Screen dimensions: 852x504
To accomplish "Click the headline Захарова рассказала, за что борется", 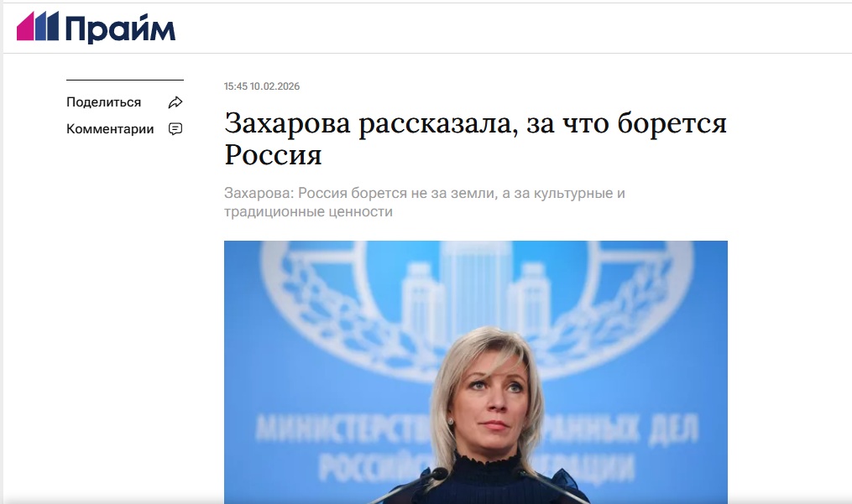I will (x=475, y=122).
